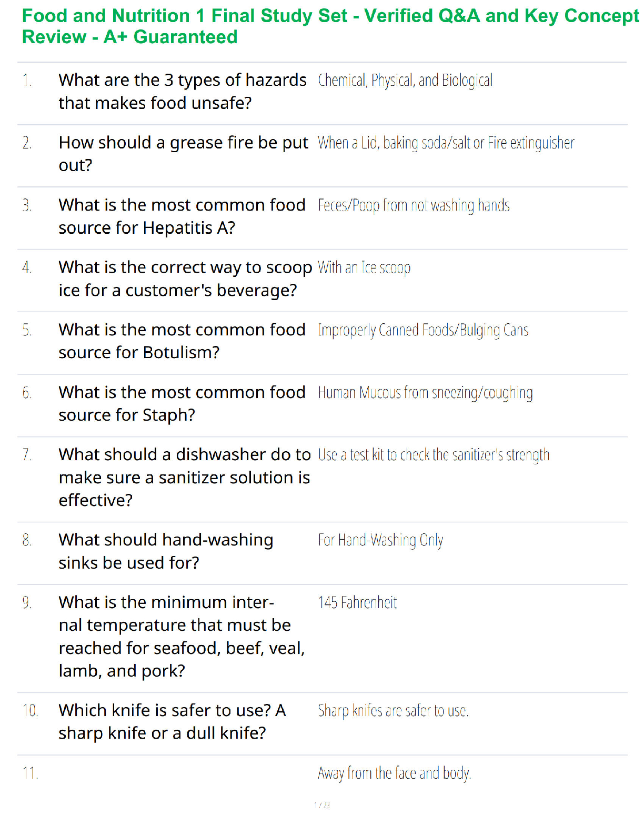Screen dimensions: 644x834
Task: Click the 'Feces/Poop from not washing hands' answer
Action: click(414, 205)
